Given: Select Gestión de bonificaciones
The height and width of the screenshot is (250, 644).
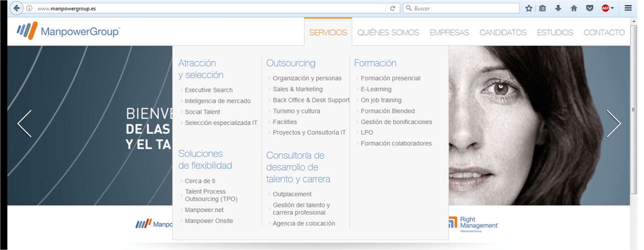Looking at the screenshot, I should pos(396,122).
